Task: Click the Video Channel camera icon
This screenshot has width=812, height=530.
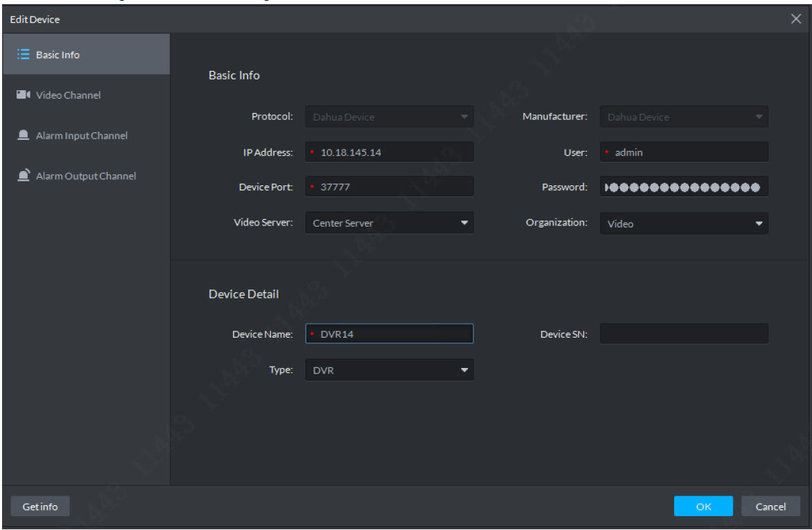Action: [23, 95]
